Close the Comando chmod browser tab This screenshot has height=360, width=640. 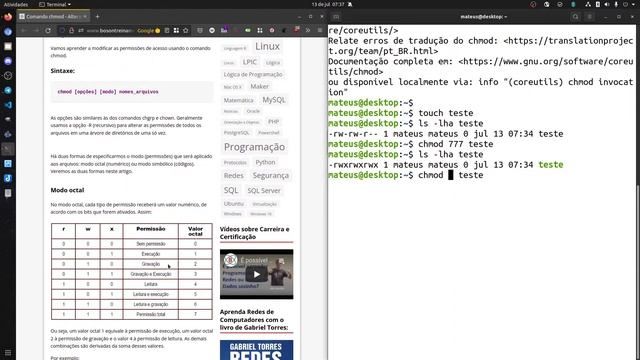tap(85, 16)
